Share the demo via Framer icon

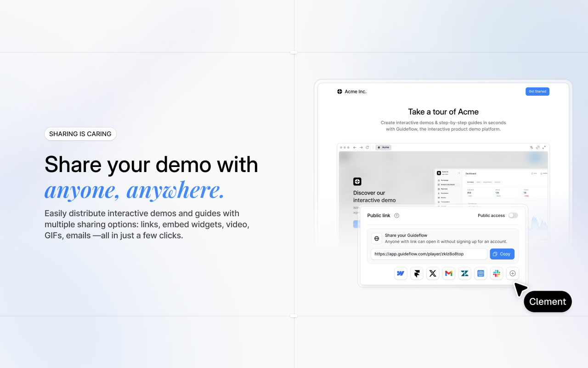click(x=417, y=273)
